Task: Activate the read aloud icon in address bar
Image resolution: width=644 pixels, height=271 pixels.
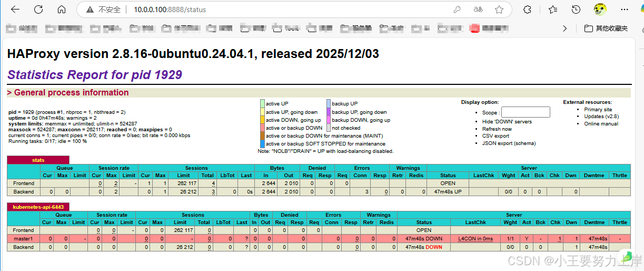Action: point(478,9)
